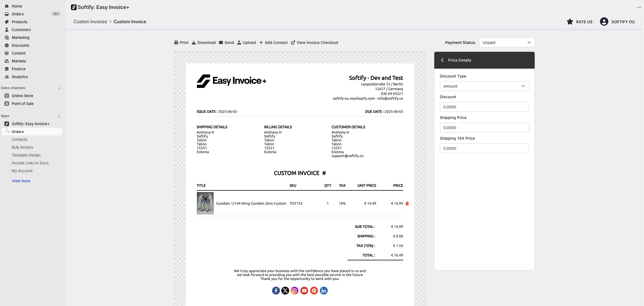Viewport: 644px width, 306px height.
Task: Click the View more link
Action: tap(21, 181)
